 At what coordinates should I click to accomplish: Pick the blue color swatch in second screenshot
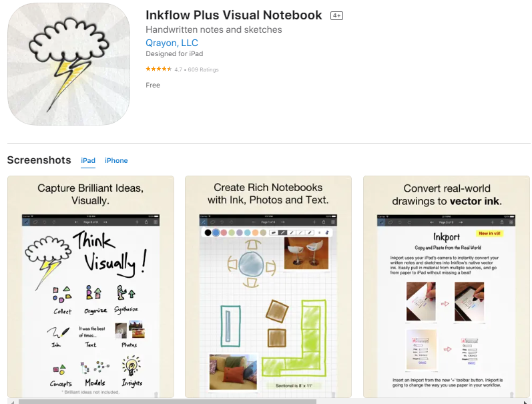pyautogui.click(x=216, y=232)
